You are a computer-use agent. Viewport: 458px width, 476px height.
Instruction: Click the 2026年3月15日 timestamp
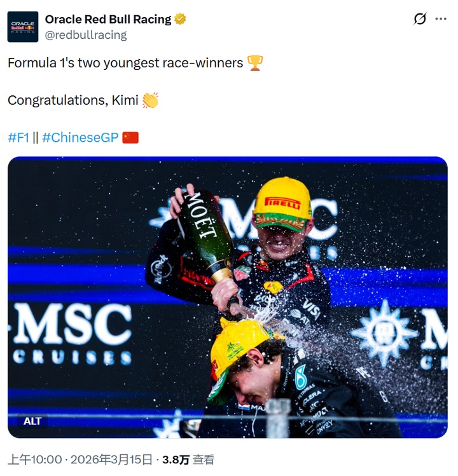coord(111,459)
